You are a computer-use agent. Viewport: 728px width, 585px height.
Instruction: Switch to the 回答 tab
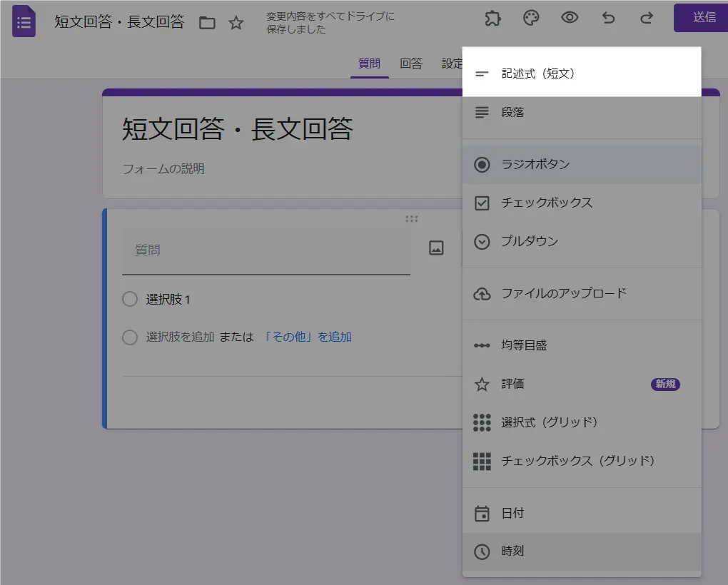411,63
